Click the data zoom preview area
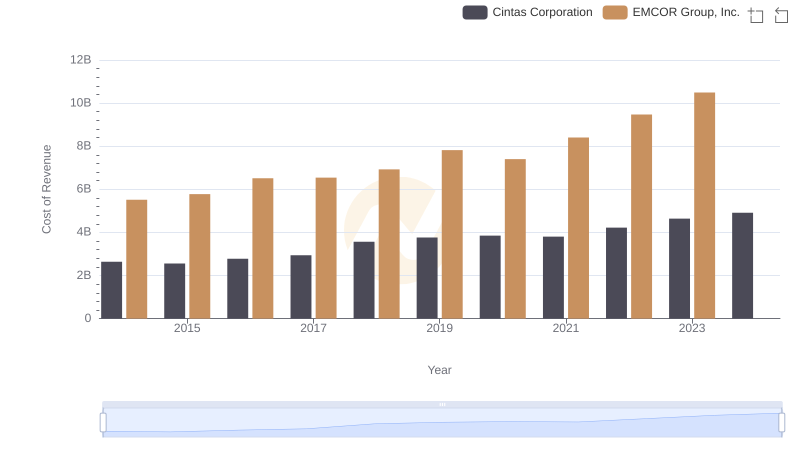 point(442,423)
